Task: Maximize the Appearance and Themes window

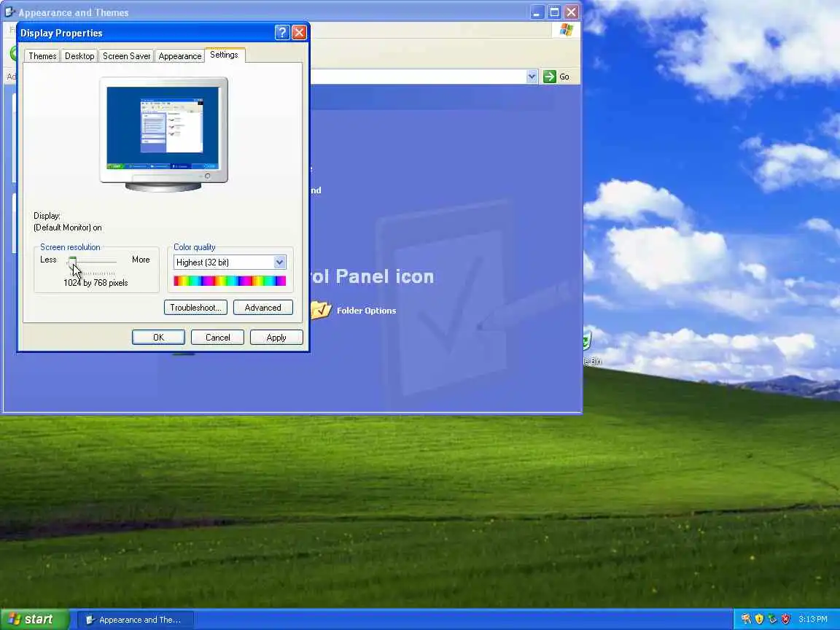Action: [554, 12]
